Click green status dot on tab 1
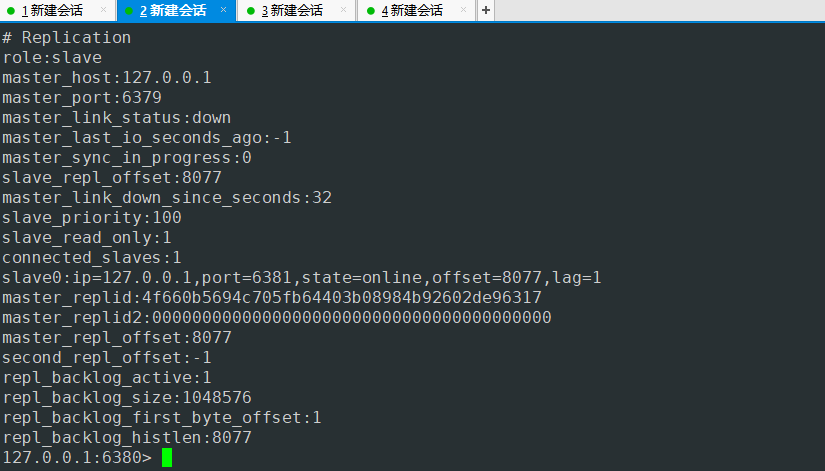825x471 pixels. [x=11, y=11]
